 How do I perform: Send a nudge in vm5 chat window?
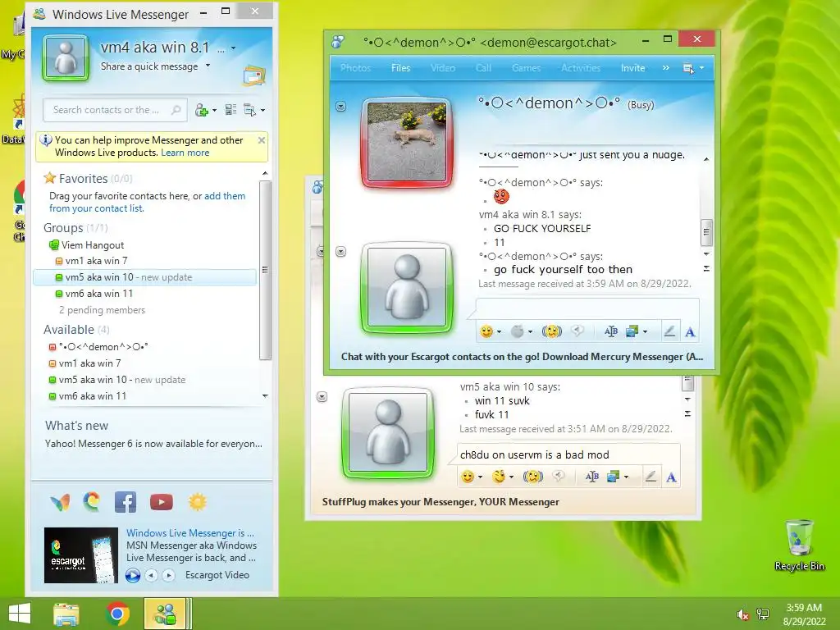pyautogui.click(x=532, y=477)
